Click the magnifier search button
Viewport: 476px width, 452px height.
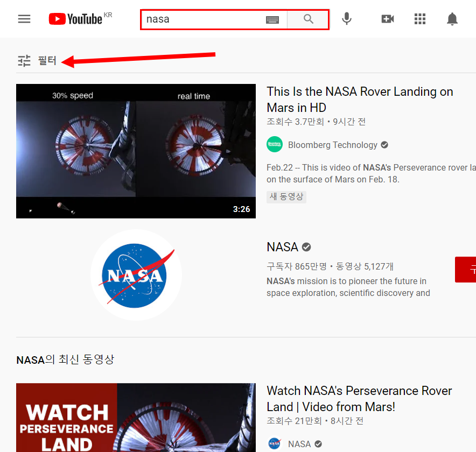pyautogui.click(x=308, y=19)
